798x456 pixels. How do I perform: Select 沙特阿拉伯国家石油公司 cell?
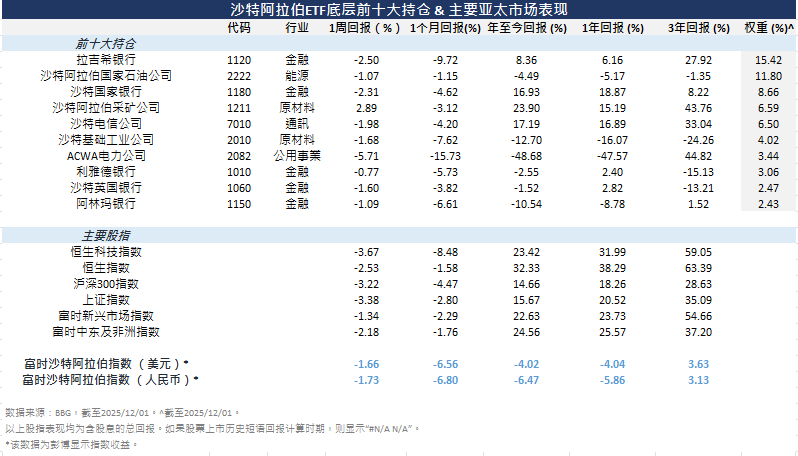tap(106, 76)
